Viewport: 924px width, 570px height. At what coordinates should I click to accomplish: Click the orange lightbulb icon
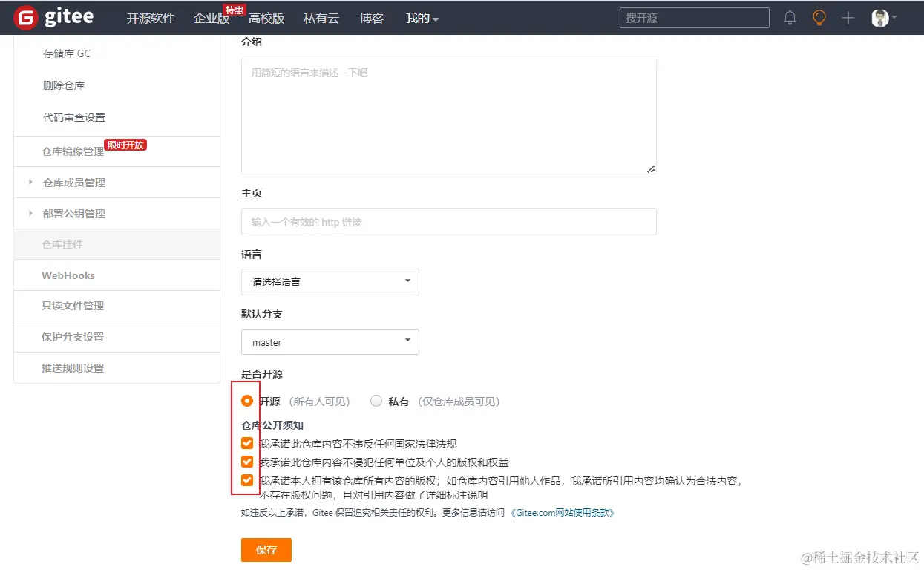click(x=819, y=18)
